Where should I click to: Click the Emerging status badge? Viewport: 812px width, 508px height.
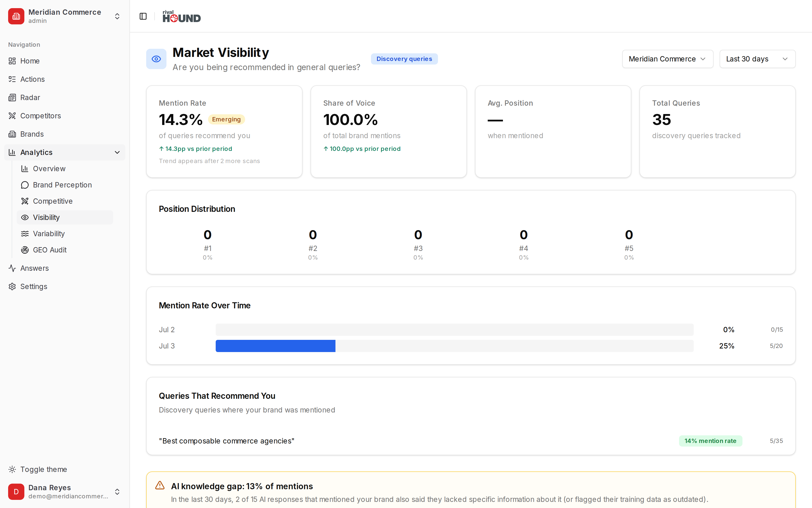click(226, 119)
